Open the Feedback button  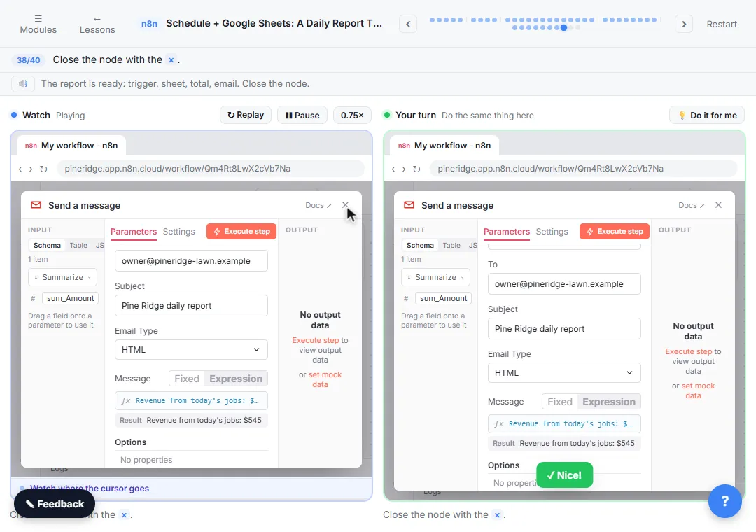click(x=55, y=504)
